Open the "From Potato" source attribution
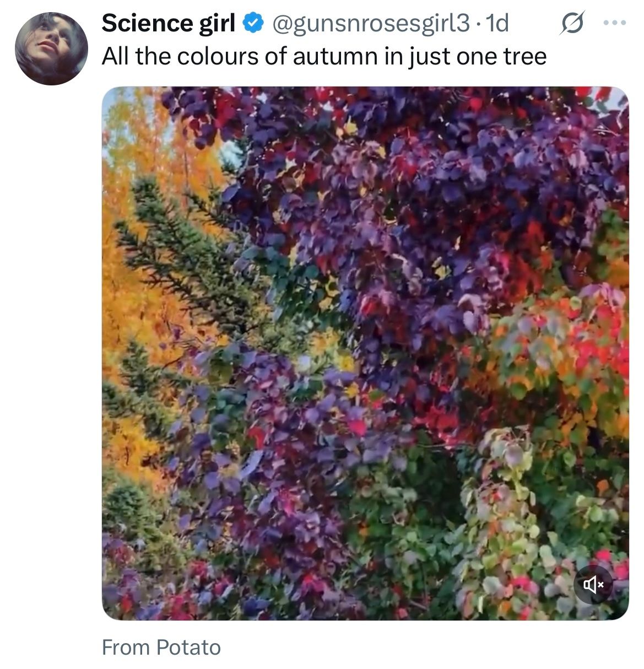 click(x=161, y=648)
